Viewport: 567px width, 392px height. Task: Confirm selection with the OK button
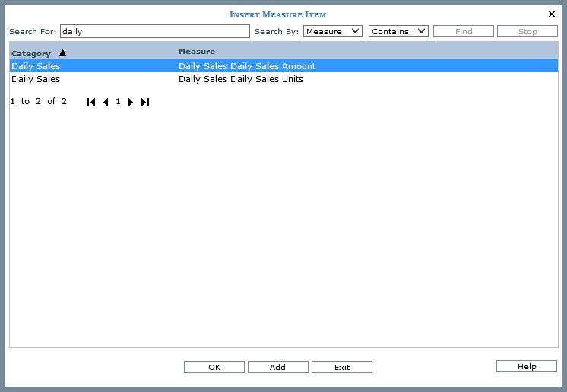coord(214,367)
